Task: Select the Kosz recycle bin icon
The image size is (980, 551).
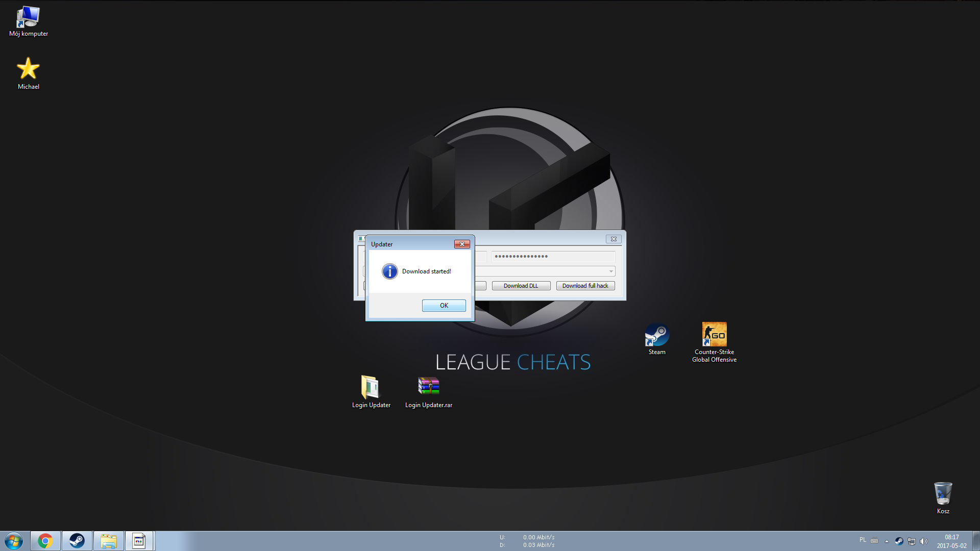Action: tap(943, 498)
